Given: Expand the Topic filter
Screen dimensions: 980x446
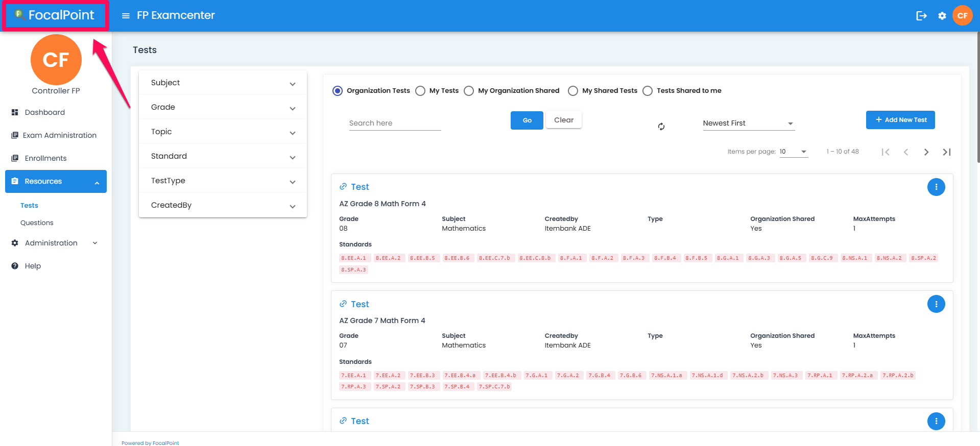Looking at the screenshot, I should (223, 132).
